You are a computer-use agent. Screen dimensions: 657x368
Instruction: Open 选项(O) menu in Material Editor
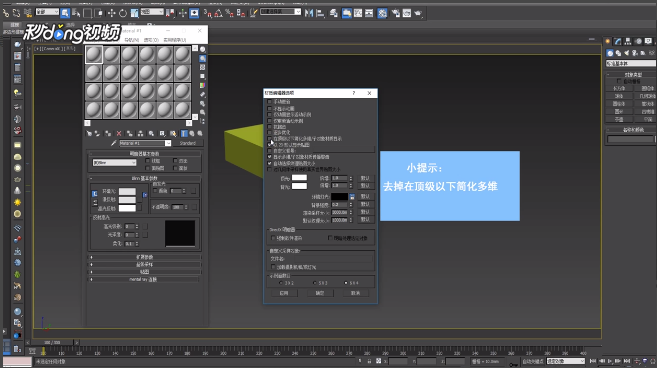(x=151, y=40)
